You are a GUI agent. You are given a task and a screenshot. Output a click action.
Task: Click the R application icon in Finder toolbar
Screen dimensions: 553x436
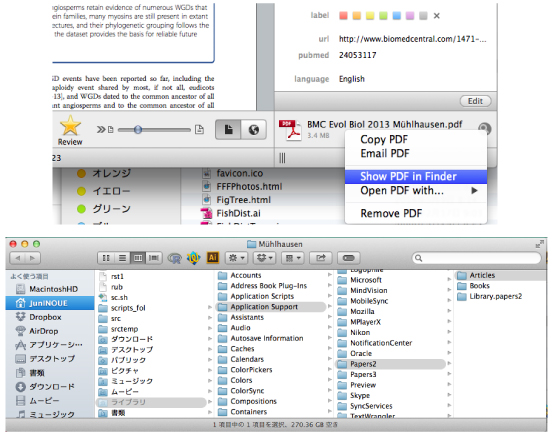click(x=175, y=258)
